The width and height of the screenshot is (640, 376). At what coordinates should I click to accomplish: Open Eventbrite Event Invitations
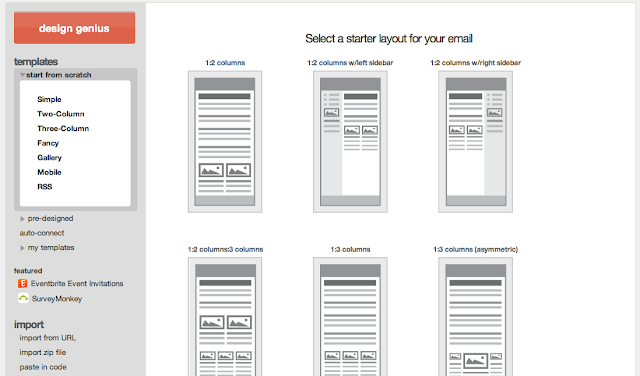point(77,283)
